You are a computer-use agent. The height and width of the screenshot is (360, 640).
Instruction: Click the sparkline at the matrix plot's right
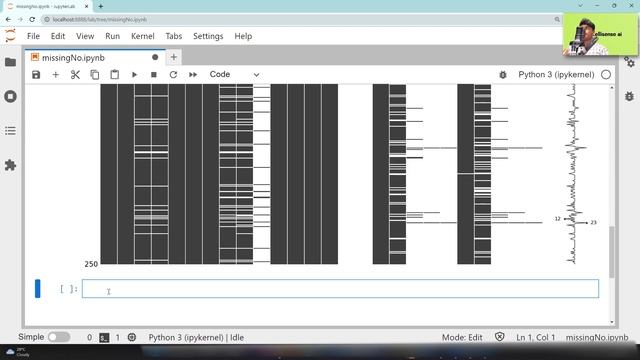coord(576,174)
